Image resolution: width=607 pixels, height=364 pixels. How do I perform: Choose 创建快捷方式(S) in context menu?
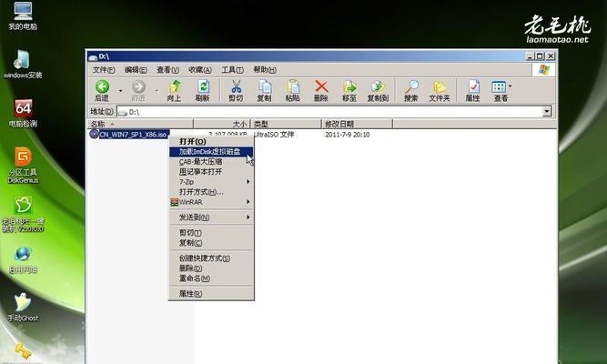(211, 258)
